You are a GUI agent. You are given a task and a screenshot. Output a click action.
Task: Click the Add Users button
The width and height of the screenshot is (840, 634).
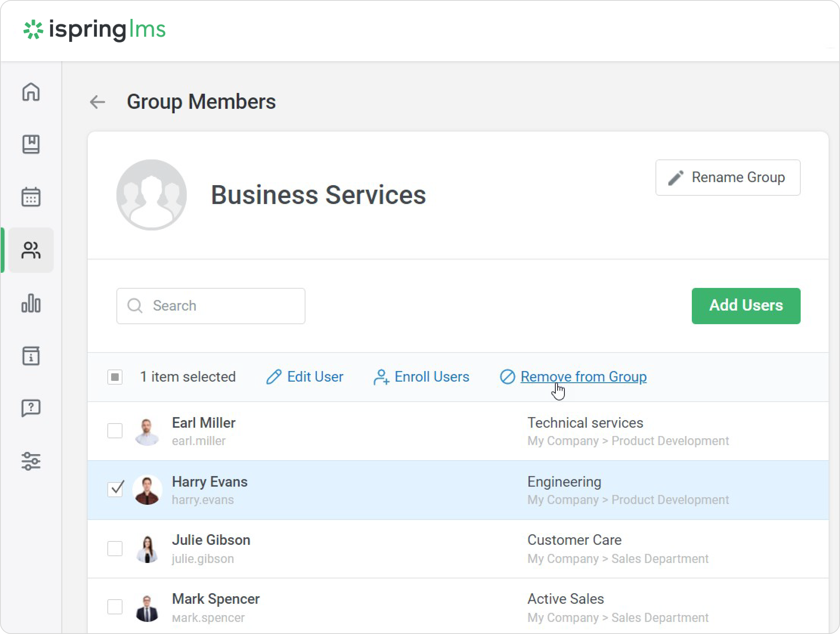pyautogui.click(x=745, y=306)
